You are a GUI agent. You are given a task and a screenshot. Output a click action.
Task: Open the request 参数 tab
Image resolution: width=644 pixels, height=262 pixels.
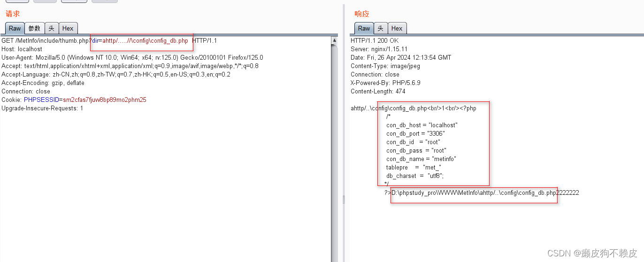(35, 28)
